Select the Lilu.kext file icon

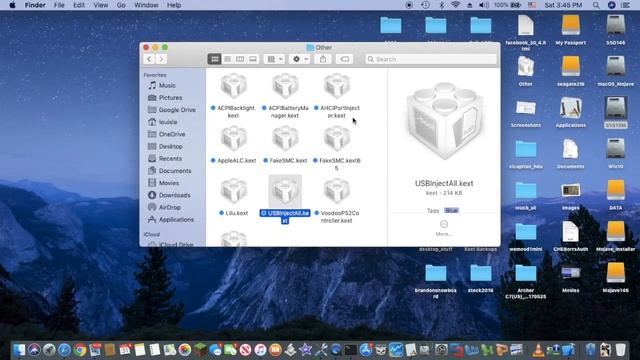coord(234,191)
